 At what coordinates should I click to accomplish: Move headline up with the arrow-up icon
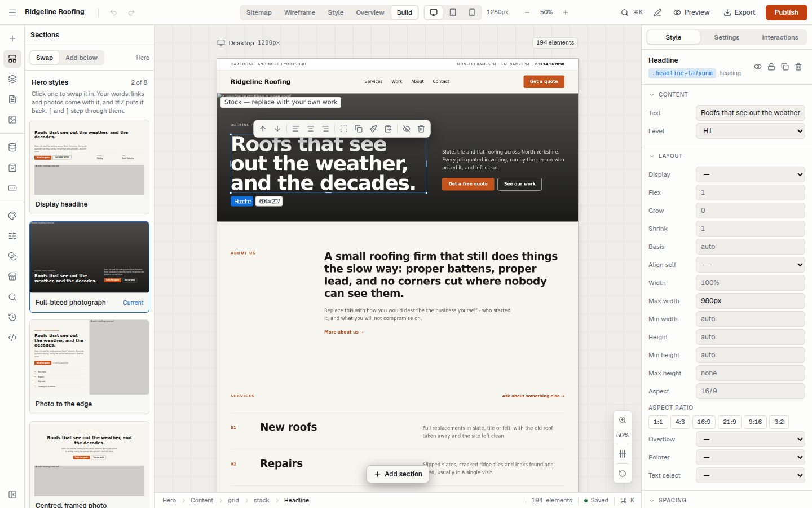click(x=263, y=129)
